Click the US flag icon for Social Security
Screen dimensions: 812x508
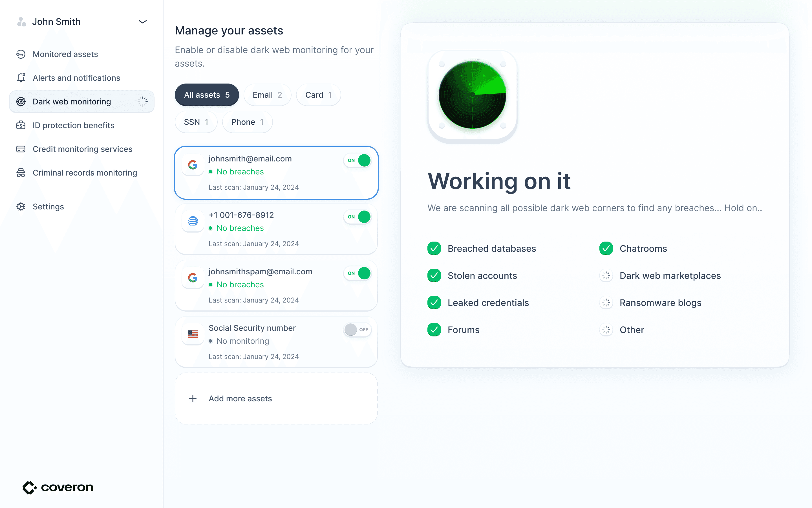pyautogui.click(x=193, y=334)
